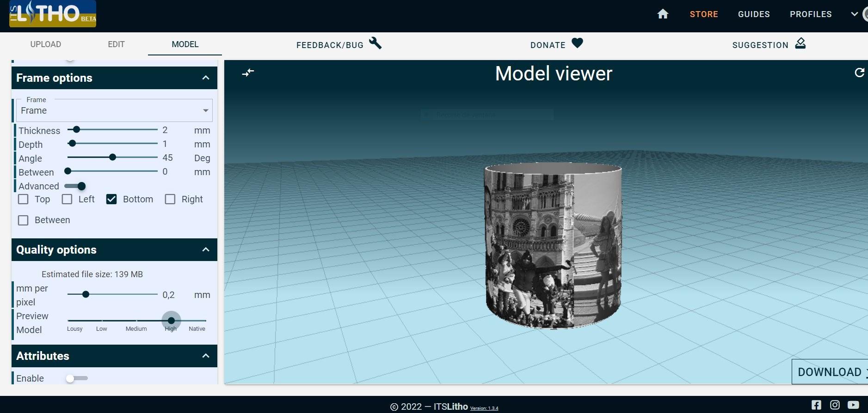
Task: Click the Angle slider handle
Action: [112, 158]
